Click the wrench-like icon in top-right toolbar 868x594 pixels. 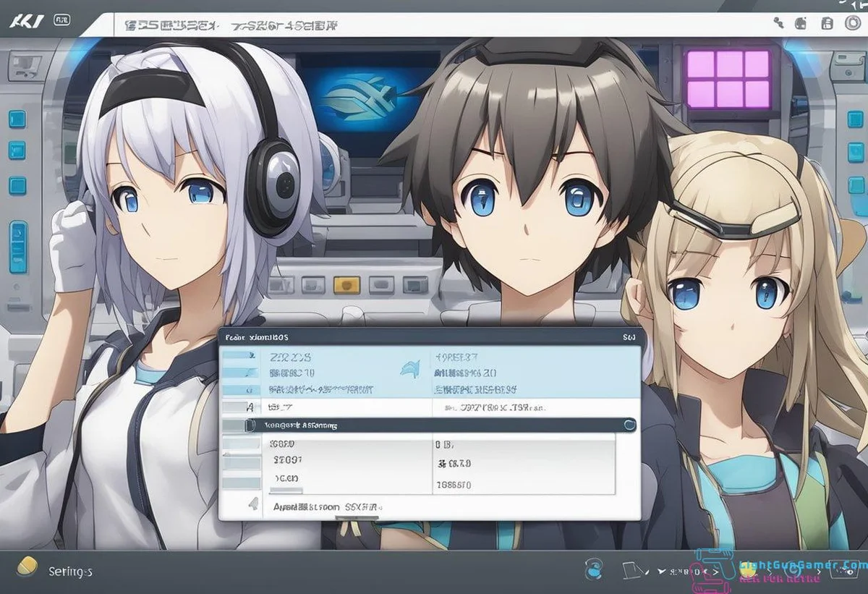pos(778,23)
